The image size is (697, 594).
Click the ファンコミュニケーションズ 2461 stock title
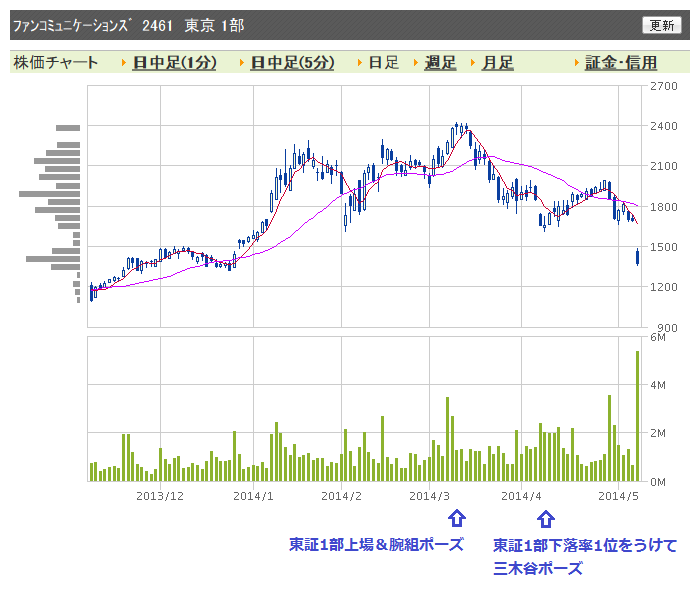pos(92,25)
